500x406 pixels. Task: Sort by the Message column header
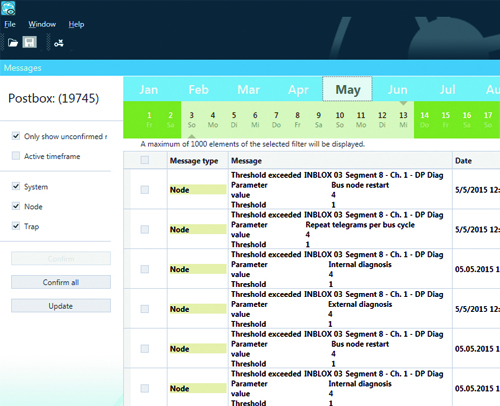(x=340, y=160)
